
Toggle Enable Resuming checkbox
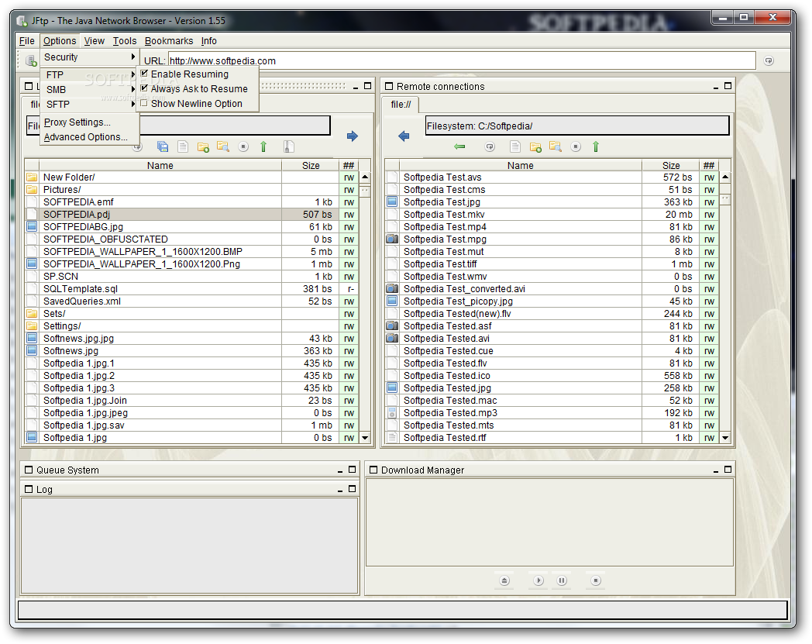144,74
